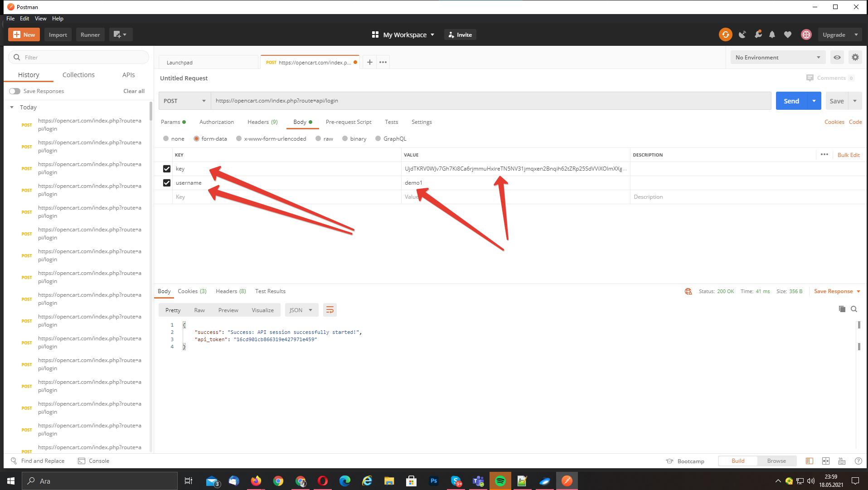Open the JSON format dropdown
Screen dimensions: 868x490
point(301,310)
